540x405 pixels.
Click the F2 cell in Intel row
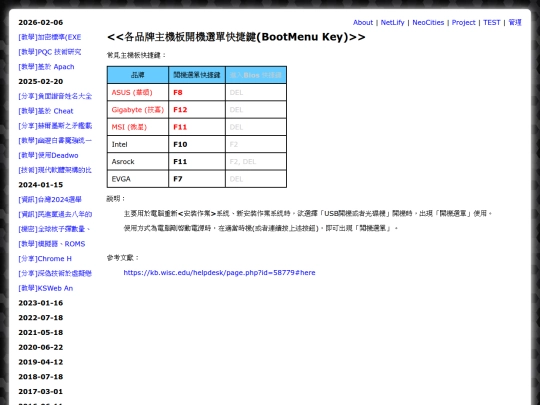click(256, 144)
